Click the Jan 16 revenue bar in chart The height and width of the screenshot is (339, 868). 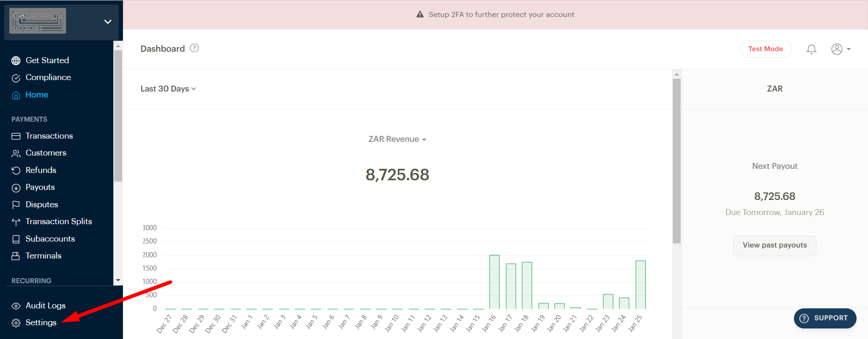point(494,282)
